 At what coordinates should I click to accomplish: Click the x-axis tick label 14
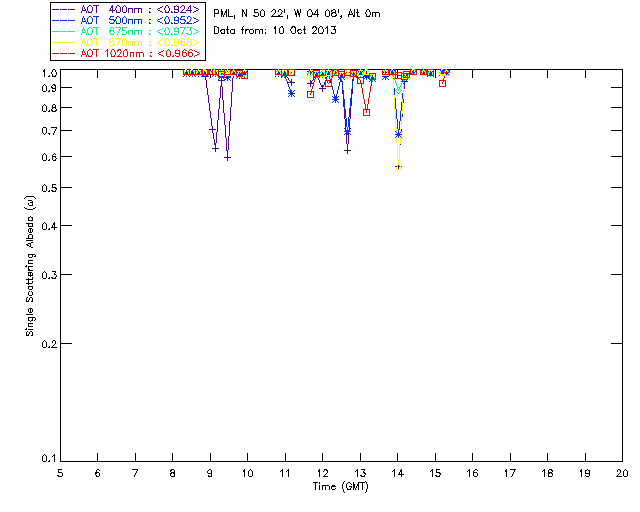coord(398,473)
